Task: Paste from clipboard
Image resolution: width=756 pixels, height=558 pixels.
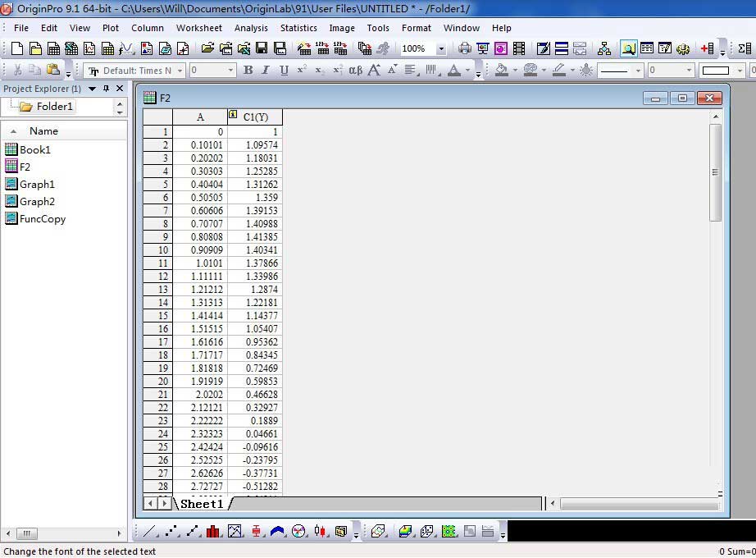Action: pyautogui.click(x=53, y=70)
